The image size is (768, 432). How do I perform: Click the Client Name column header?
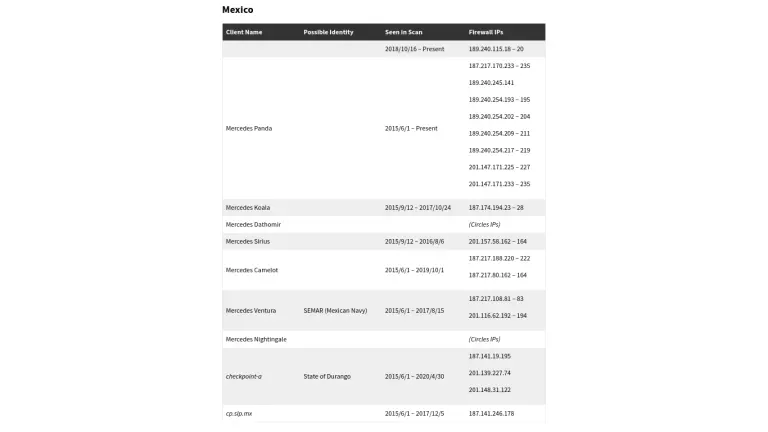244,32
